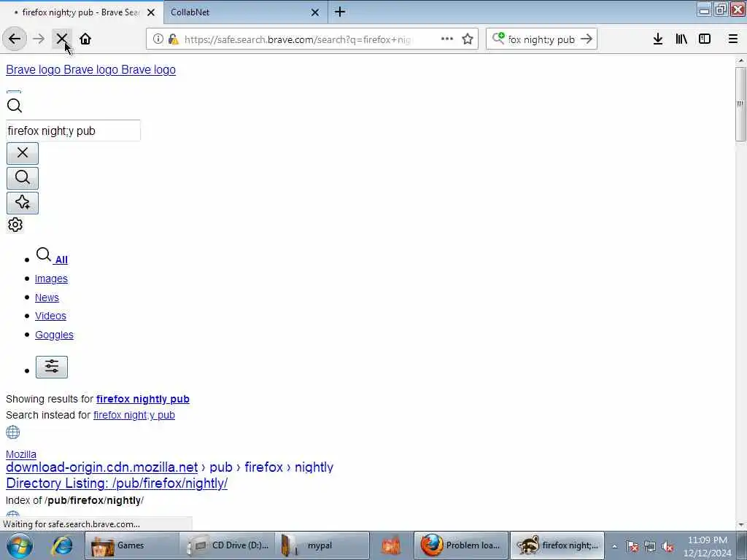Toggle the sidebar view
This screenshot has height=560, width=747.
click(x=705, y=39)
